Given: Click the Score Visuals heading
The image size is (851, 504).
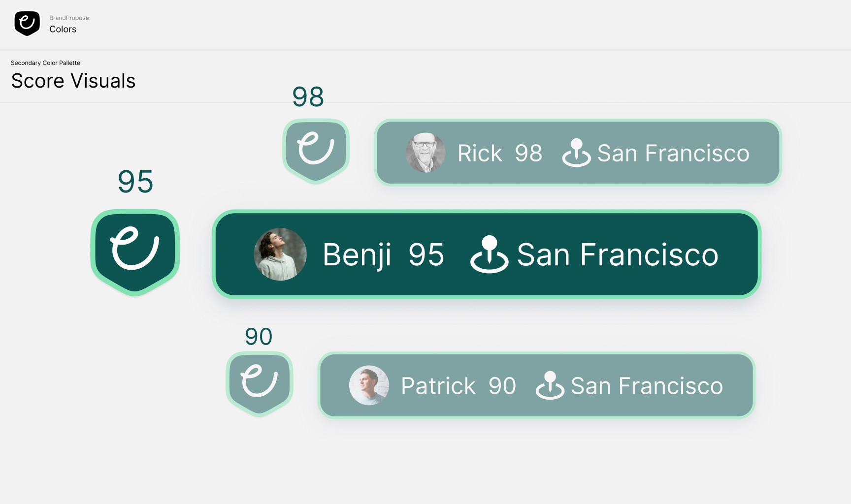Looking at the screenshot, I should (73, 81).
